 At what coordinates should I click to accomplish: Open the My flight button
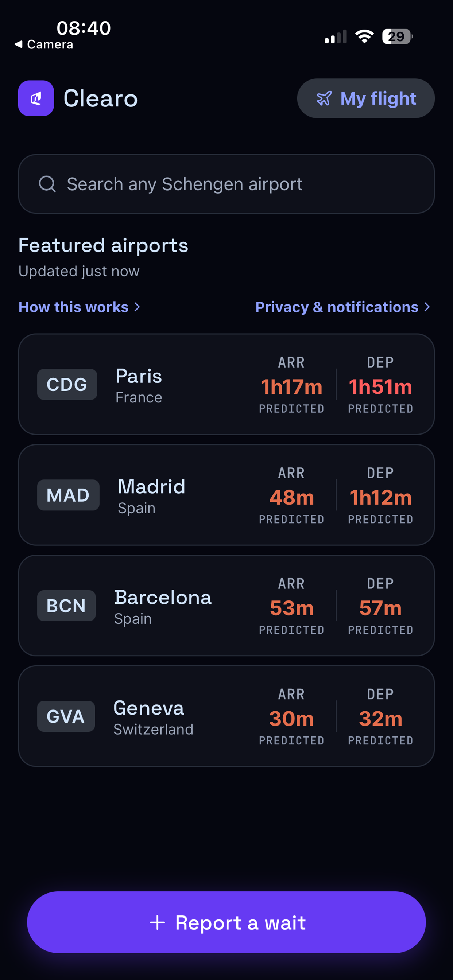click(x=366, y=98)
